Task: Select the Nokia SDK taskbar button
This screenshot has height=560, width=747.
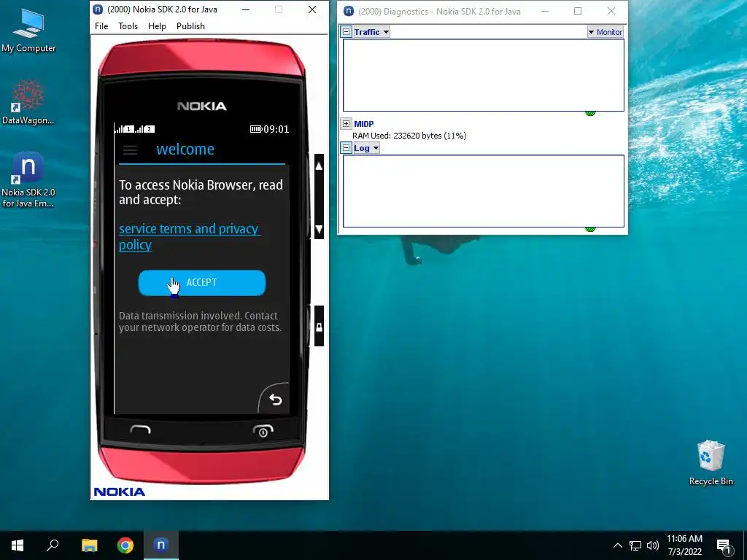Action: point(161,545)
